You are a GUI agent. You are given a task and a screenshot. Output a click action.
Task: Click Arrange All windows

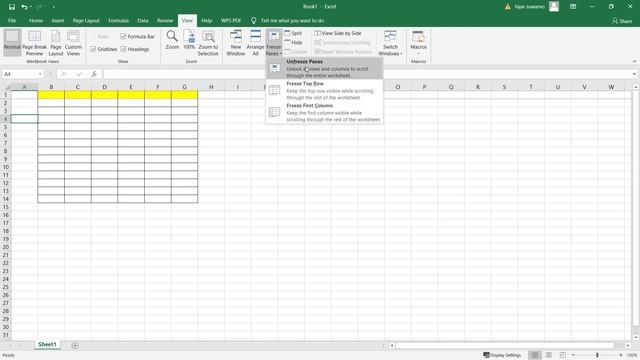255,42
